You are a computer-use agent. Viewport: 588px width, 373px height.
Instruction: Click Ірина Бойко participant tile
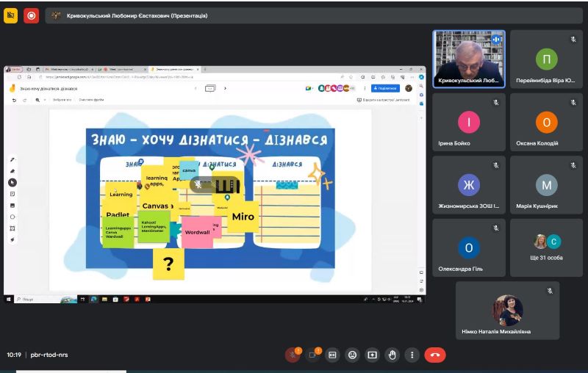pos(469,122)
